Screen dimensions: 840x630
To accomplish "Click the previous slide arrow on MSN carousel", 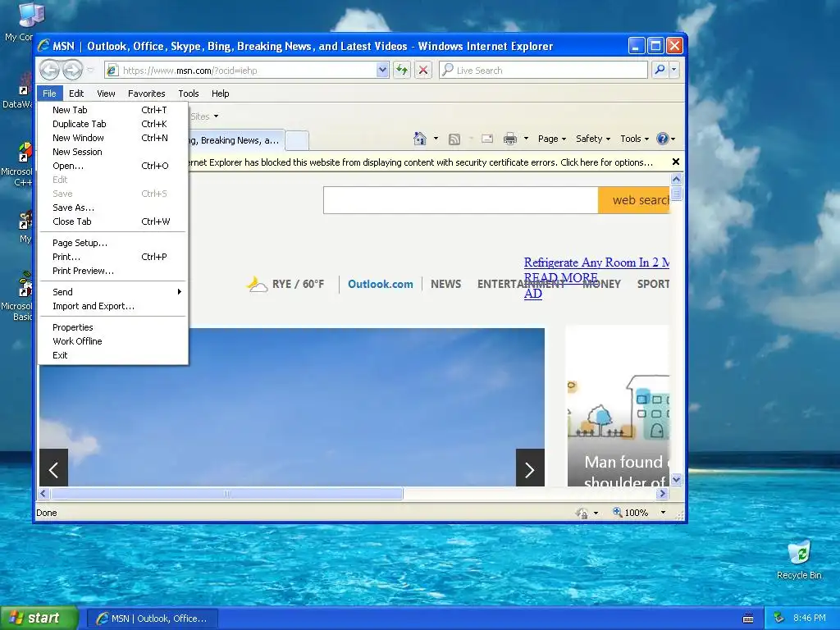I will tap(53, 468).
